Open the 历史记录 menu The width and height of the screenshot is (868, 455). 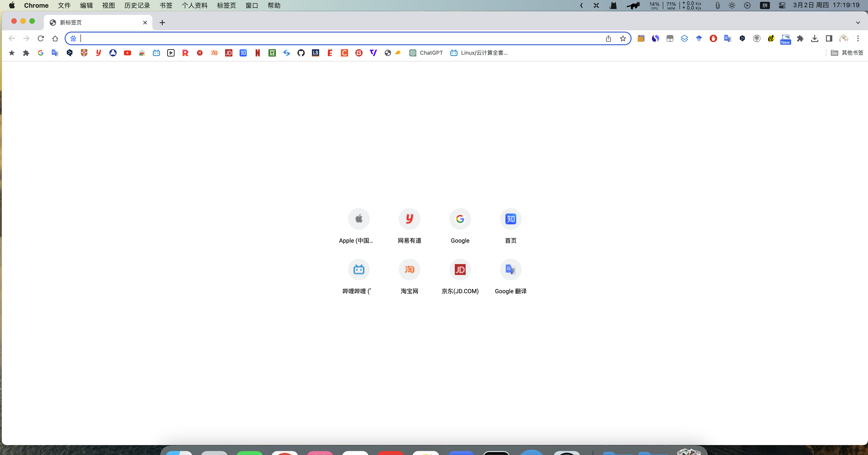[x=137, y=5]
